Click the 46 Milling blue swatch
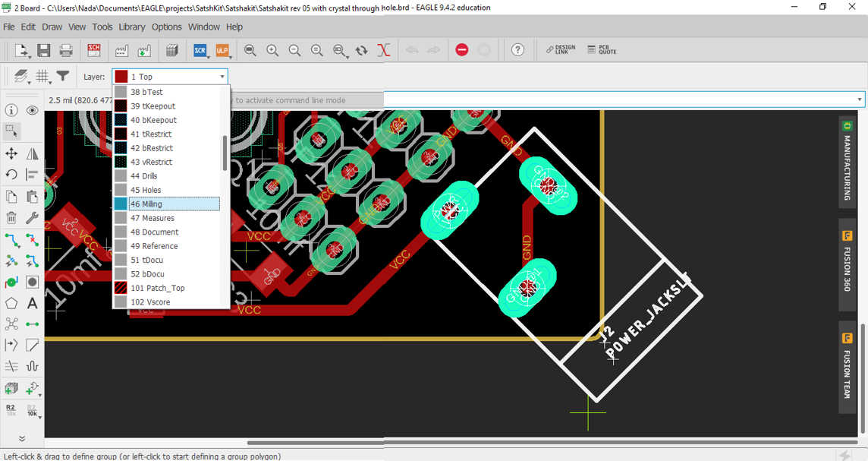The image size is (868, 461). click(x=121, y=204)
